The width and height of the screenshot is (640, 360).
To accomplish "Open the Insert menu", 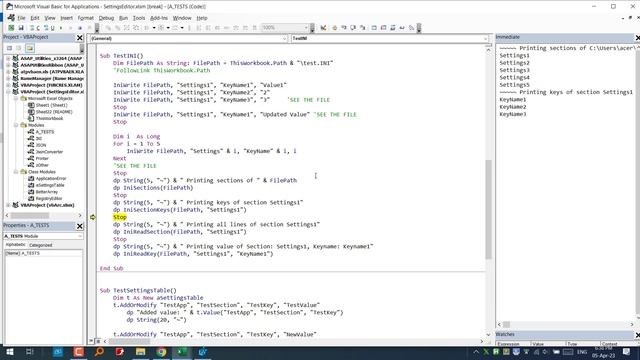I will tap(67, 18).
